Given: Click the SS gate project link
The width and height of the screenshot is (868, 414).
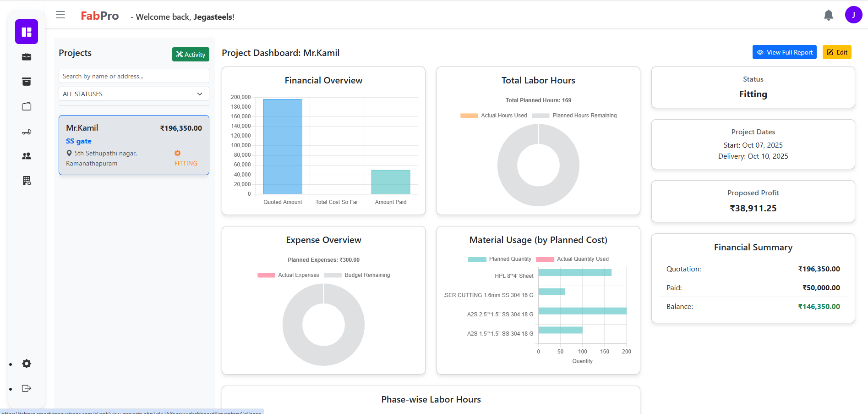Looking at the screenshot, I should 78,141.
